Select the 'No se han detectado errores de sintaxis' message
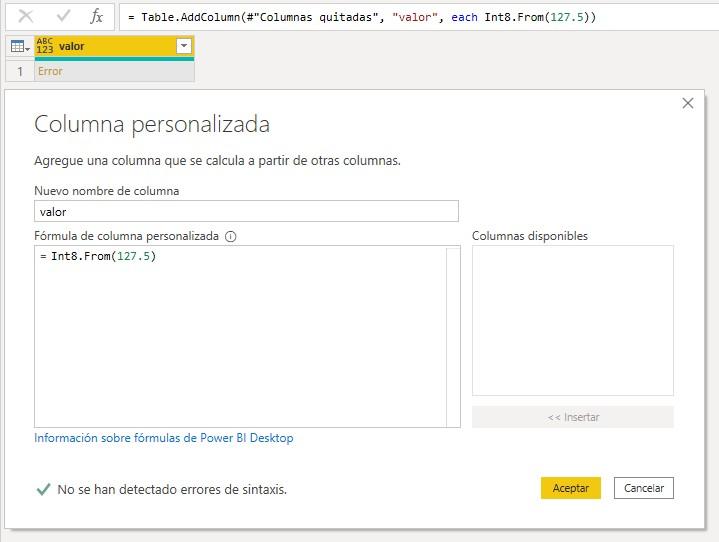719x542 pixels. pos(172,490)
